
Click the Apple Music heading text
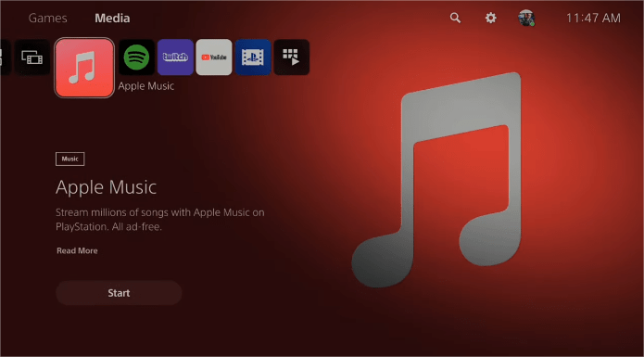106,187
